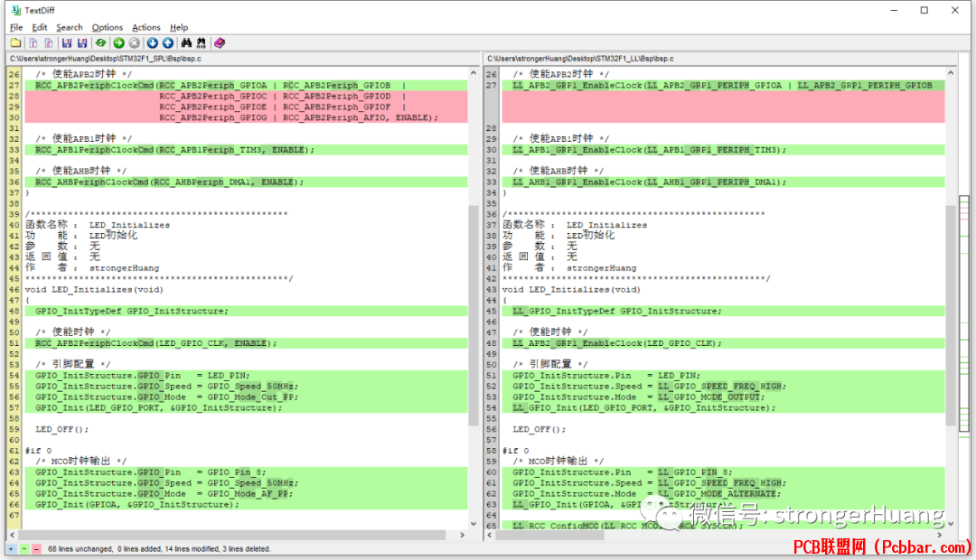Save file 2 with floppy icon

click(82, 43)
